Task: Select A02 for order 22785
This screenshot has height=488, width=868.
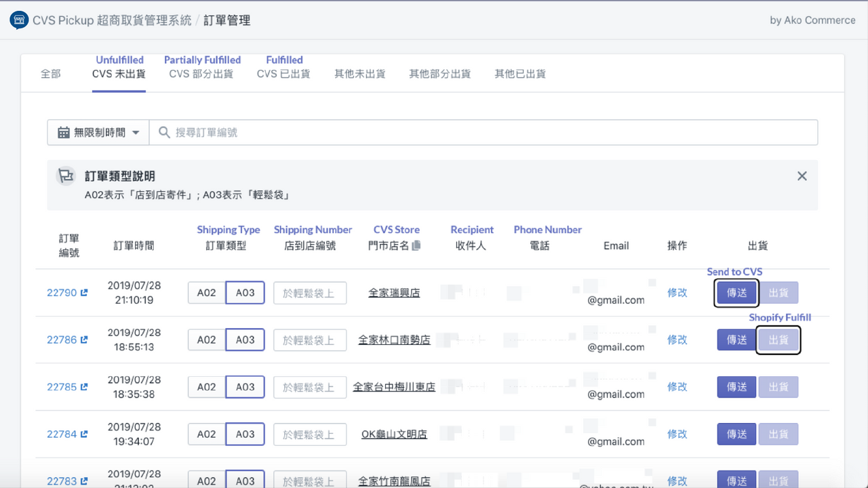Action: click(x=207, y=387)
